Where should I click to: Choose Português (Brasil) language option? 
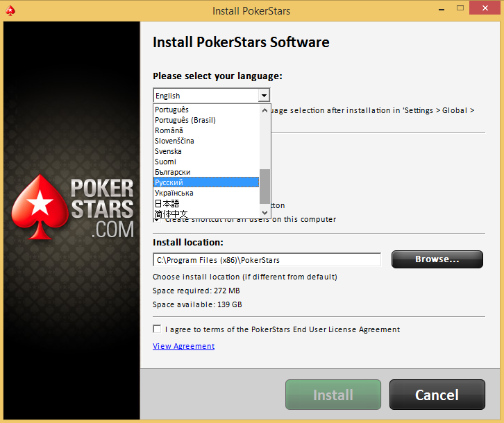tap(205, 120)
